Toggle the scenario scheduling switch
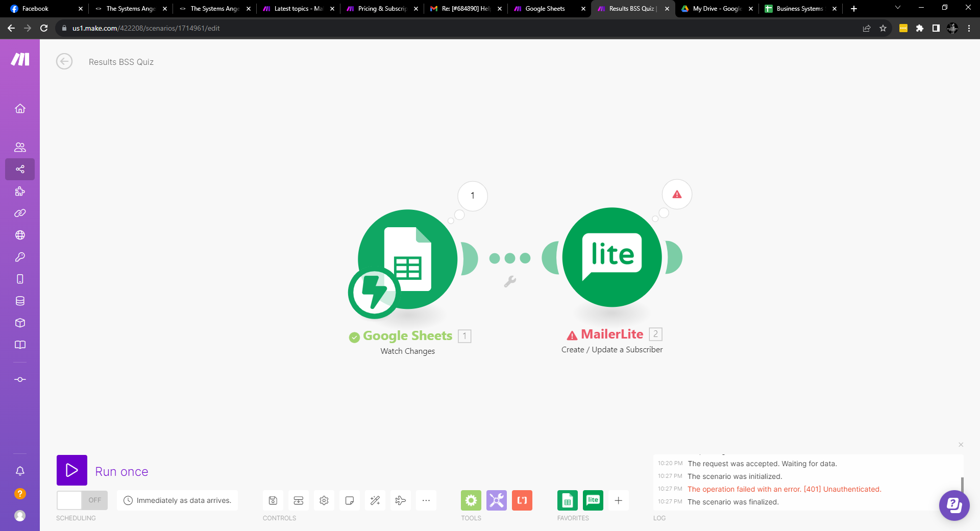Image resolution: width=980 pixels, height=531 pixels. pyautogui.click(x=82, y=500)
